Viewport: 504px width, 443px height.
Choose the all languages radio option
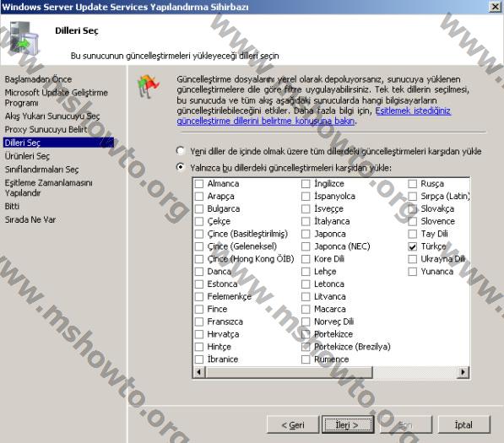pos(181,151)
